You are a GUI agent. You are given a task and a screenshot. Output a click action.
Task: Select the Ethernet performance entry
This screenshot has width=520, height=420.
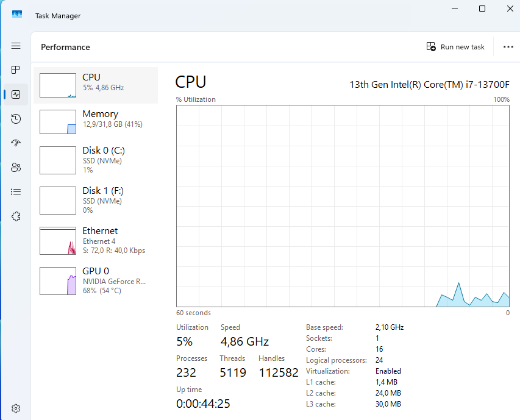(96, 241)
